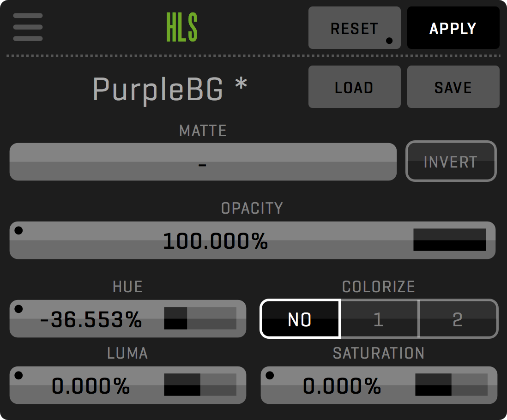Click the keyframe dot on Luma slider
This screenshot has height=420, width=507.
click(x=18, y=376)
